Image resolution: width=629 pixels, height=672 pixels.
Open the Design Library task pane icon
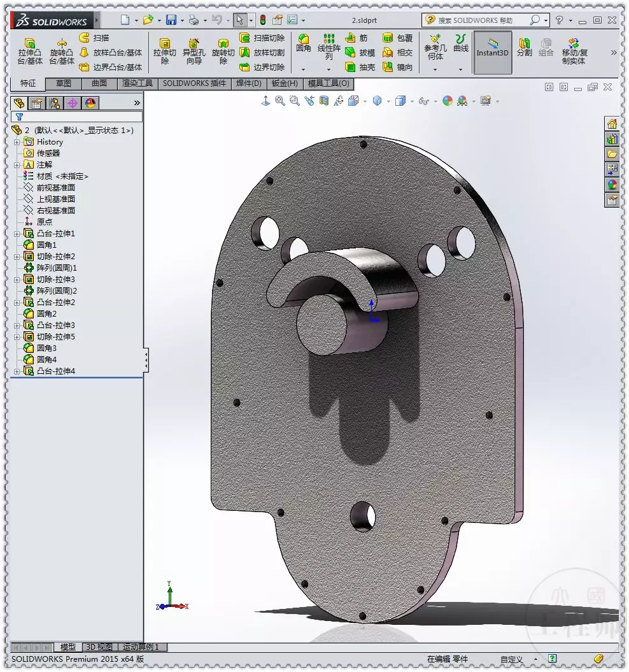pos(612,139)
